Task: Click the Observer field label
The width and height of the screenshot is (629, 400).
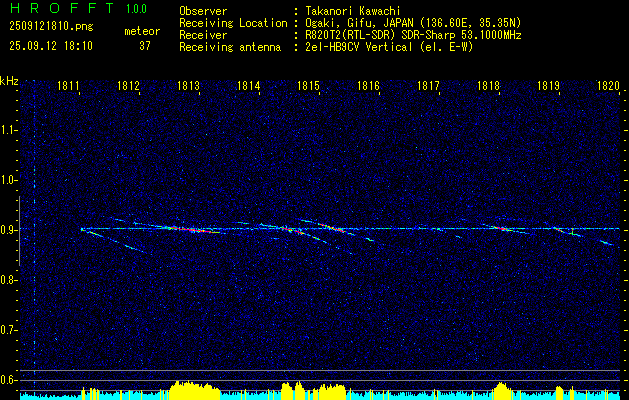Action: point(203,11)
